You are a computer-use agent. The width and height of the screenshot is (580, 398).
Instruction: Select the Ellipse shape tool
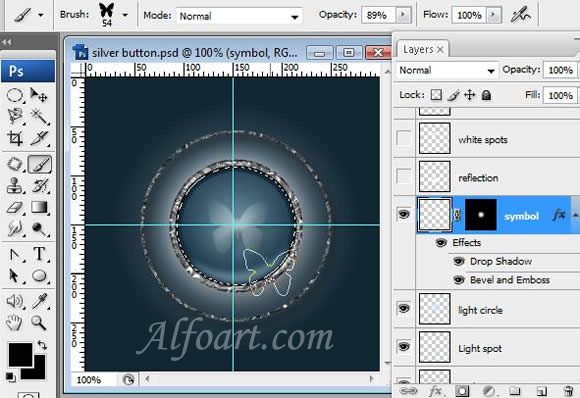39,276
